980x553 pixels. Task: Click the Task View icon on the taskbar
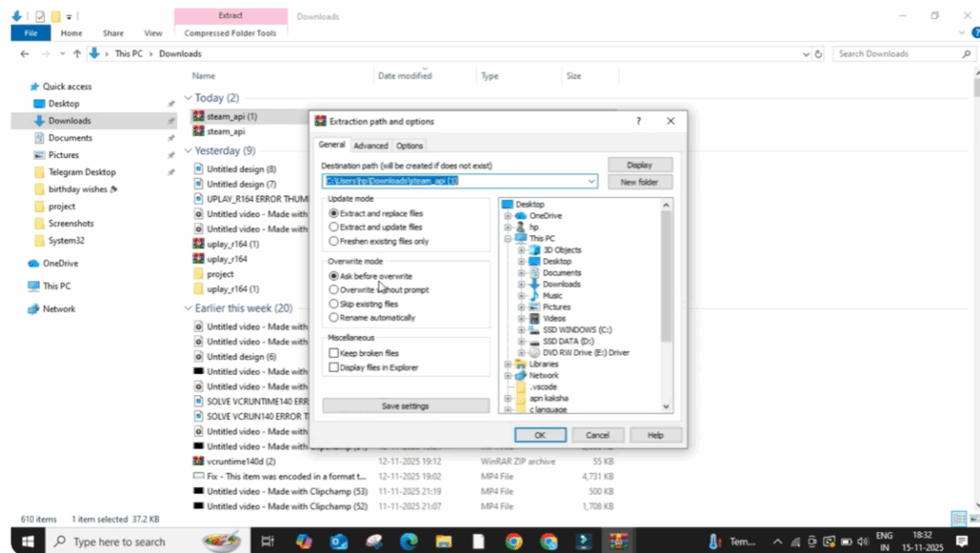(x=269, y=541)
